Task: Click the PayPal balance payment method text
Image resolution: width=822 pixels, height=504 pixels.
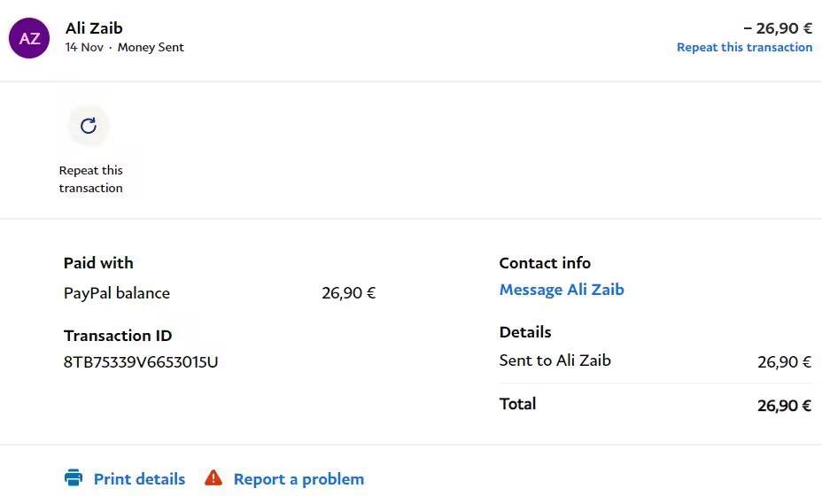Action: point(117,293)
